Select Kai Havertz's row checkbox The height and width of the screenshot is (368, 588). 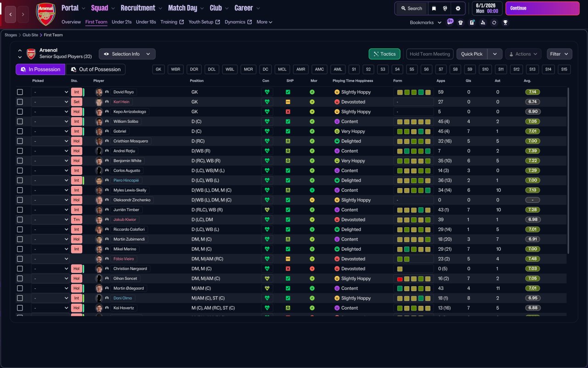pos(20,308)
